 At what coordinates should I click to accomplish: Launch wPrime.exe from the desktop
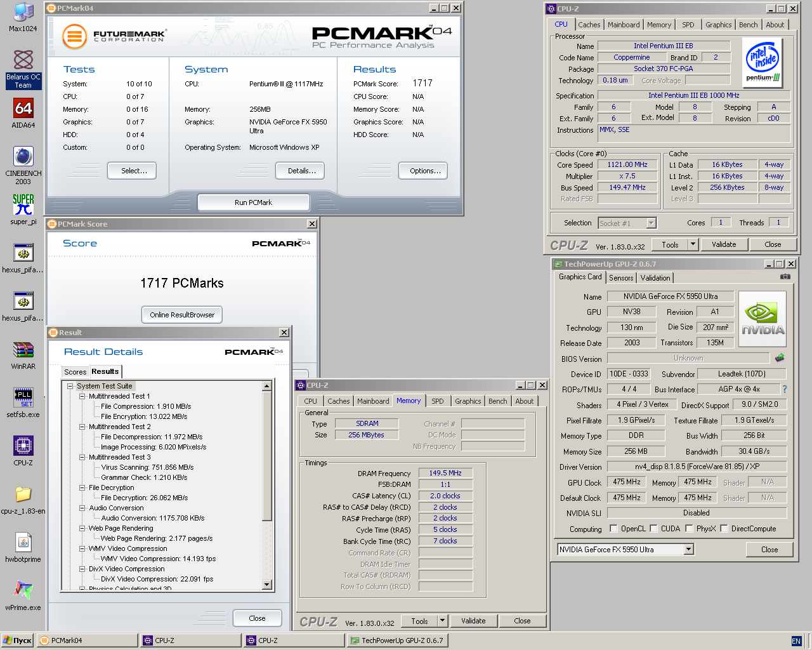(x=23, y=596)
